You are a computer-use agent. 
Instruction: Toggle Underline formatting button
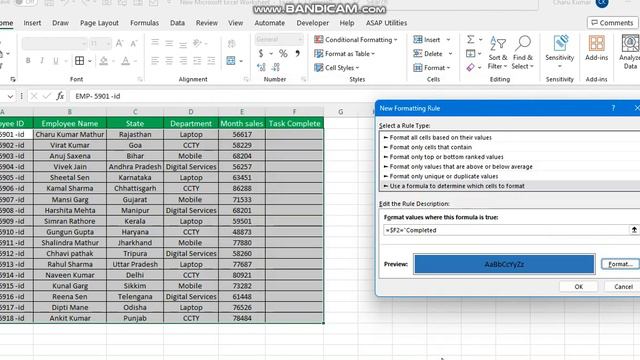pyautogui.click(x=56, y=61)
